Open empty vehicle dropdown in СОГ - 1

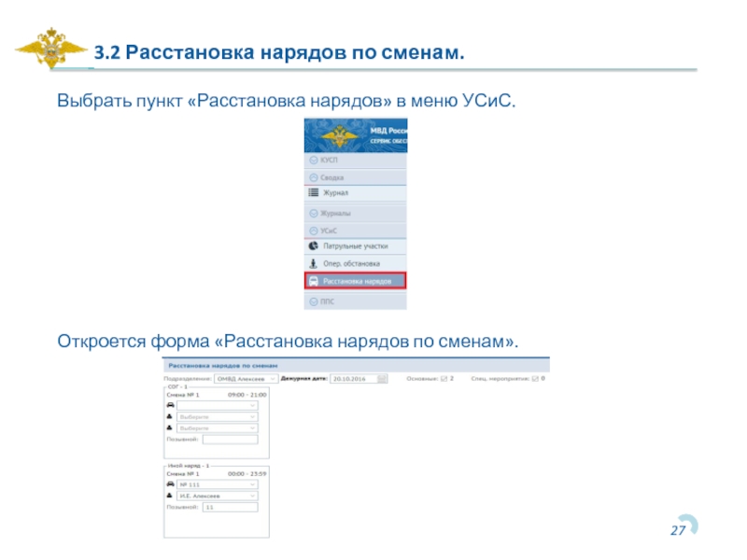click(218, 405)
